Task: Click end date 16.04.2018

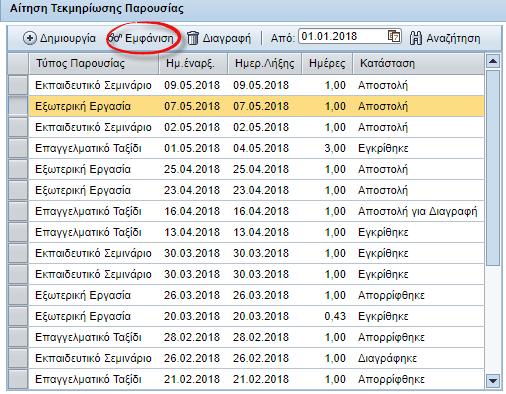Action: [261, 211]
